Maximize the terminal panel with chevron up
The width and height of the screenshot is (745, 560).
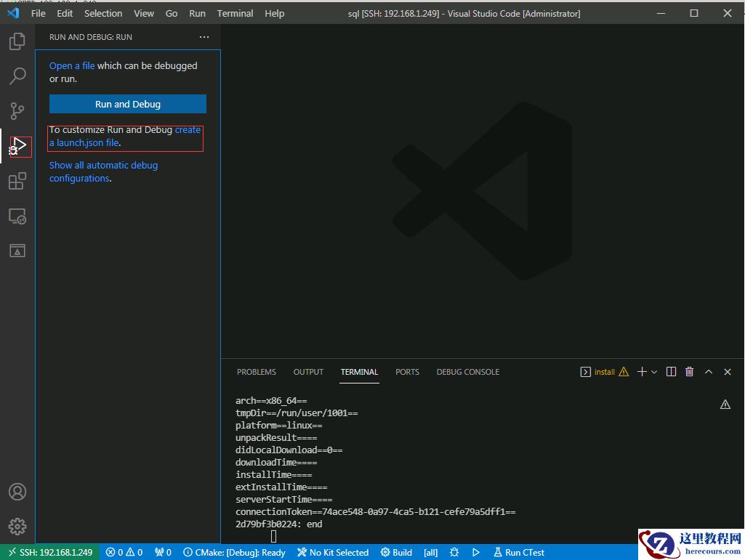click(x=709, y=372)
